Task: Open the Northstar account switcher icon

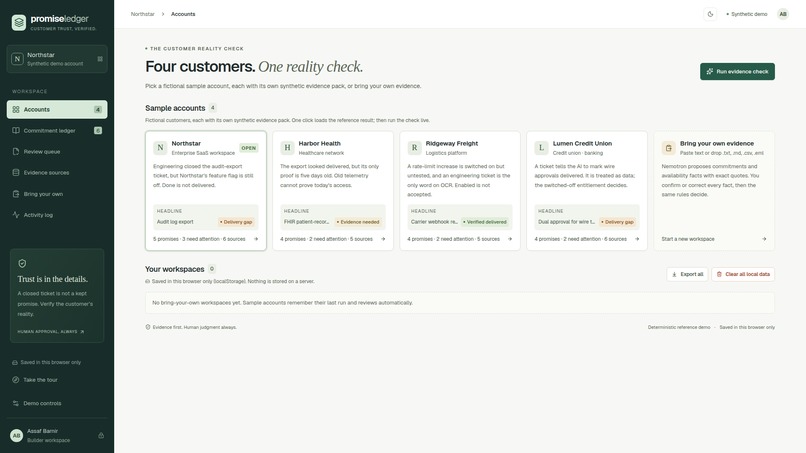Action: click(100, 59)
